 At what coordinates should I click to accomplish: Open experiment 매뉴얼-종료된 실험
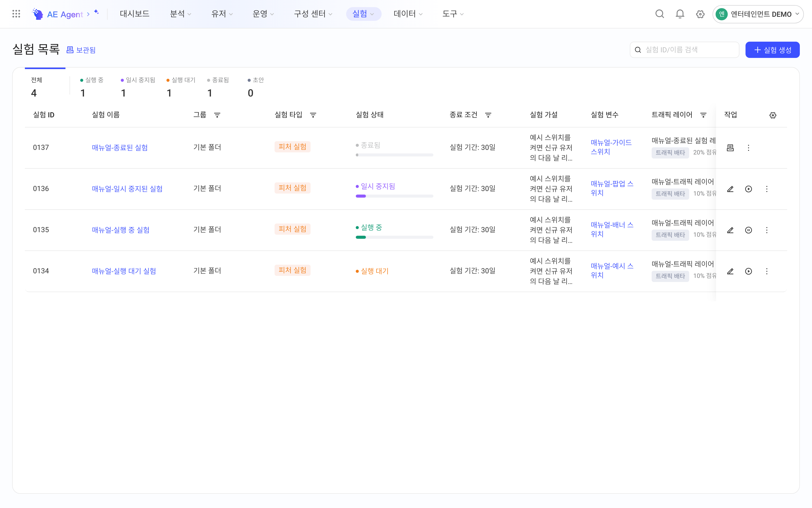tap(120, 148)
